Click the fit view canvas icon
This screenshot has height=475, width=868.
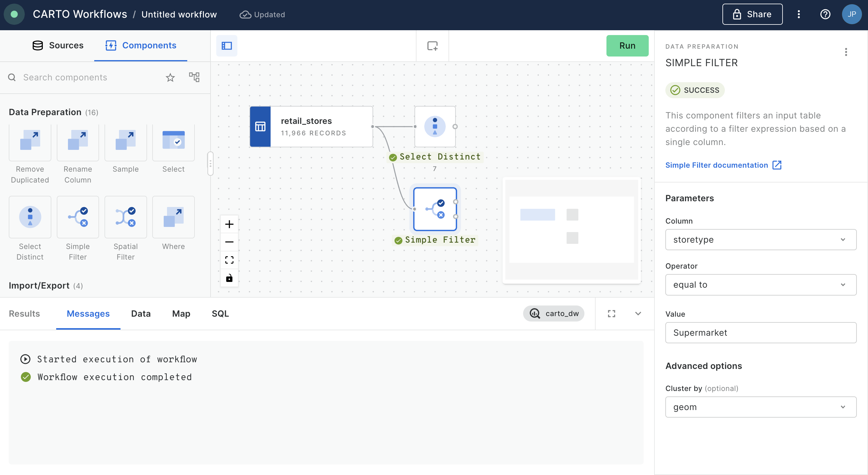tap(229, 260)
